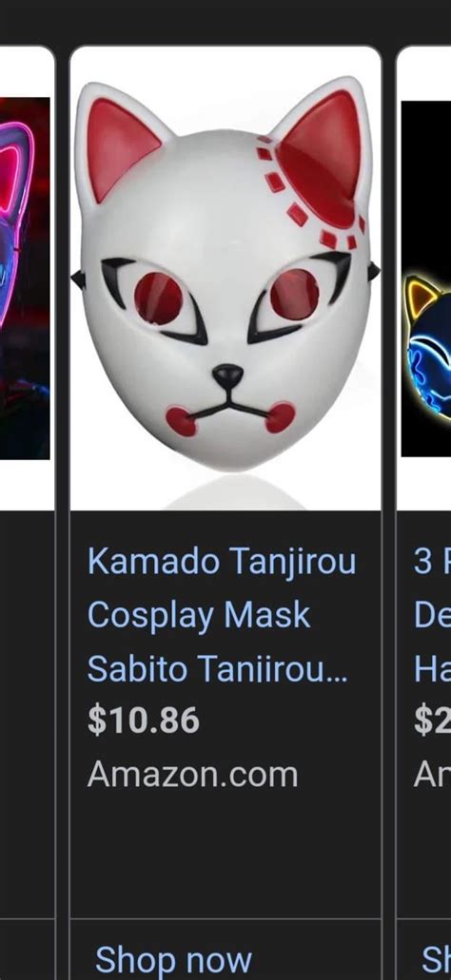The height and width of the screenshot is (980, 451).
Task: Click the Sabito Tanjirou truncated title line
Action: [217, 669]
